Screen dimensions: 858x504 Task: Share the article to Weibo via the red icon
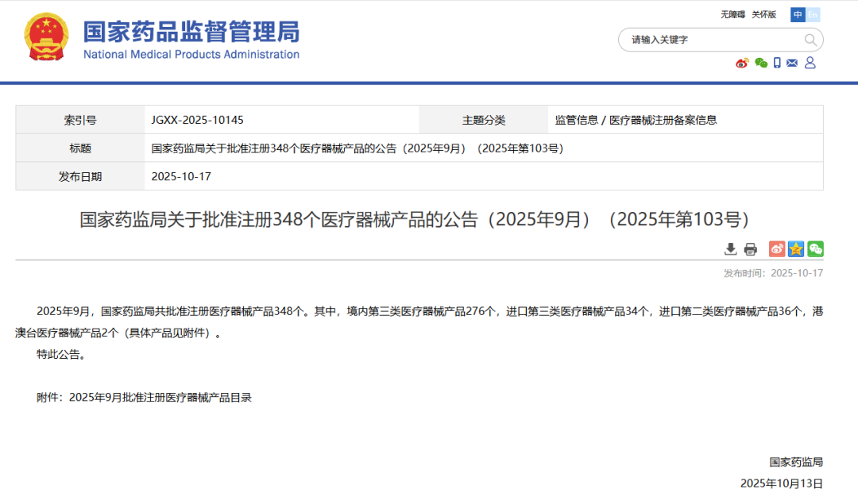point(777,249)
